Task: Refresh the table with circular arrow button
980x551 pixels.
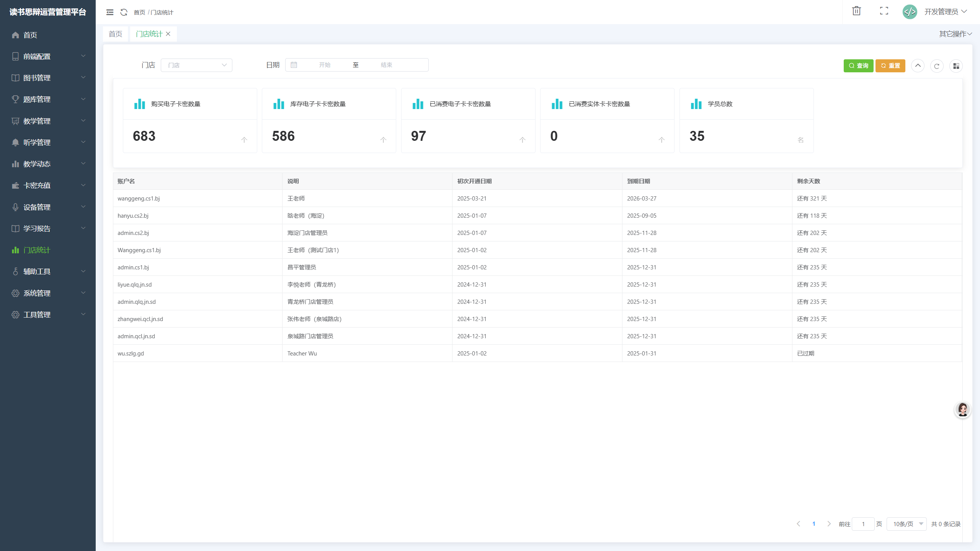Action: point(937,66)
